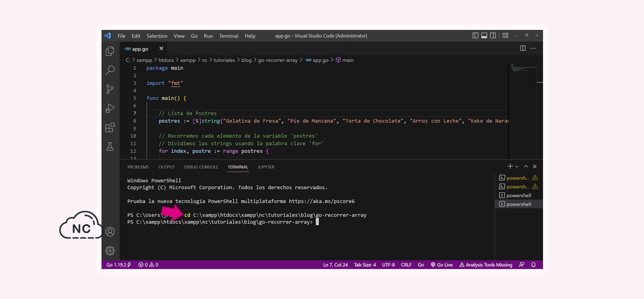
Task: Open the File menu
Action: tap(122, 36)
